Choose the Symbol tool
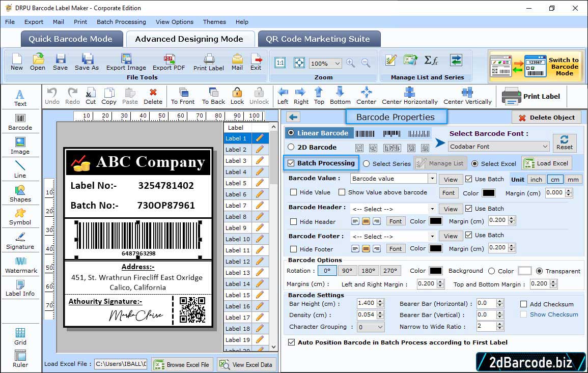The height and width of the screenshot is (373, 588). (20, 217)
